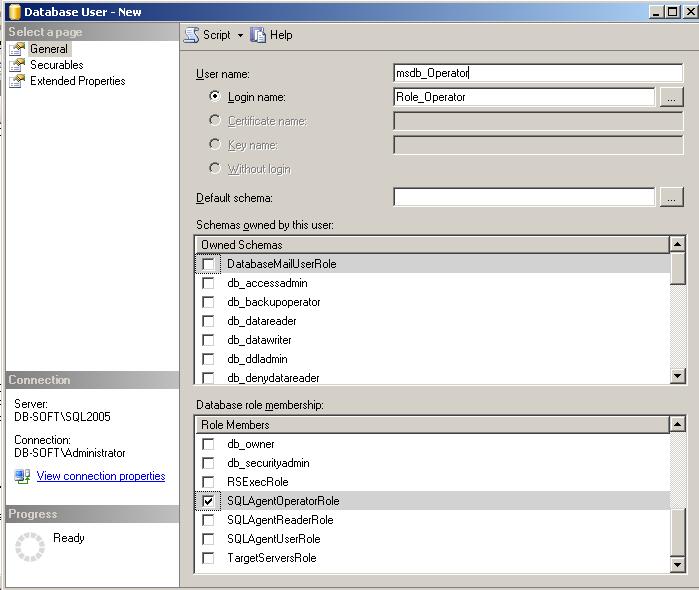Select the Certificate name radio button
The height and width of the screenshot is (590, 699).
[x=215, y=120]
